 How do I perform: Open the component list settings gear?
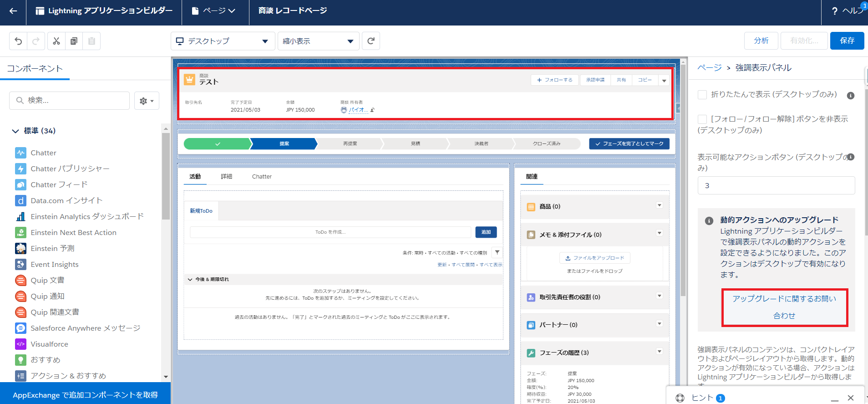[x=147, y=101]
